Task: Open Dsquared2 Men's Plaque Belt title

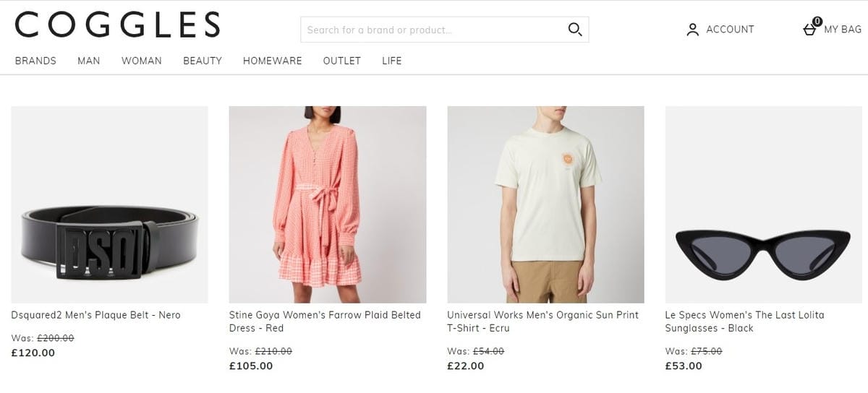Action: pos(96,315)
